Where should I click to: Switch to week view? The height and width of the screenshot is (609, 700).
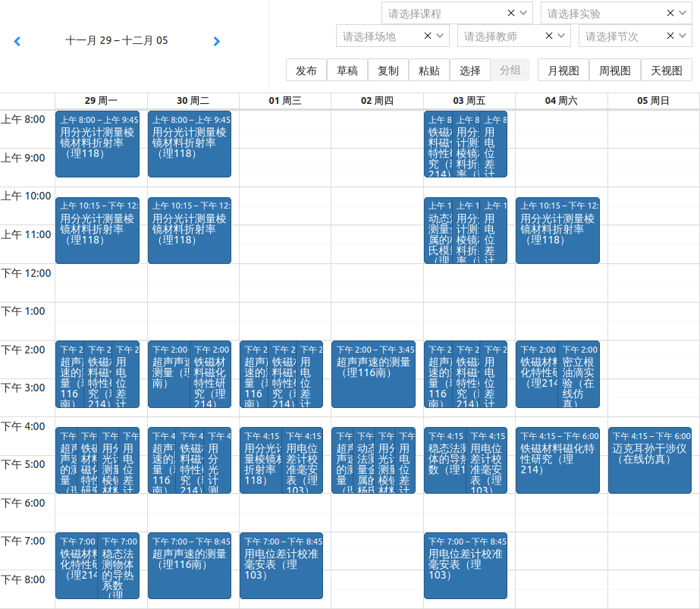(615, 71)
